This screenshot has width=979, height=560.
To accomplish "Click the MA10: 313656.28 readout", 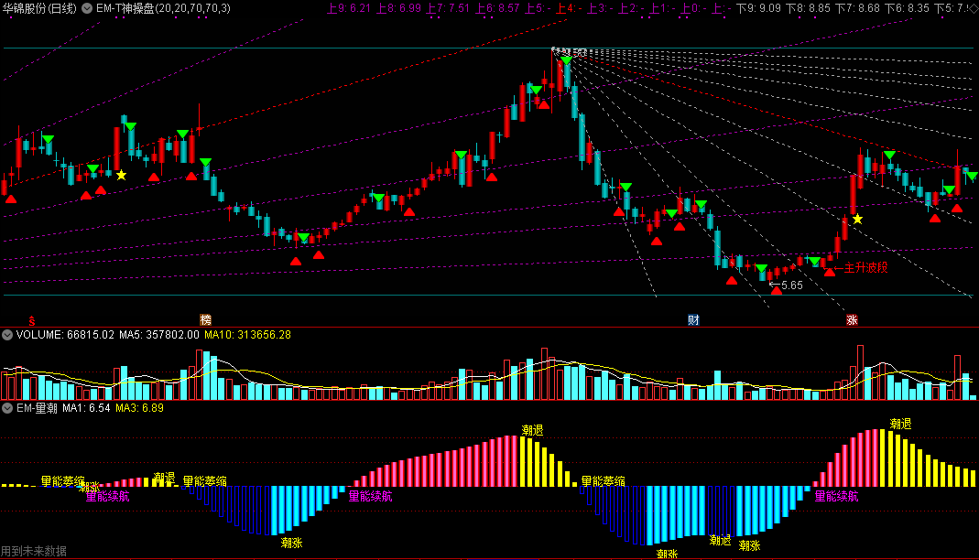I will [248, 335].
